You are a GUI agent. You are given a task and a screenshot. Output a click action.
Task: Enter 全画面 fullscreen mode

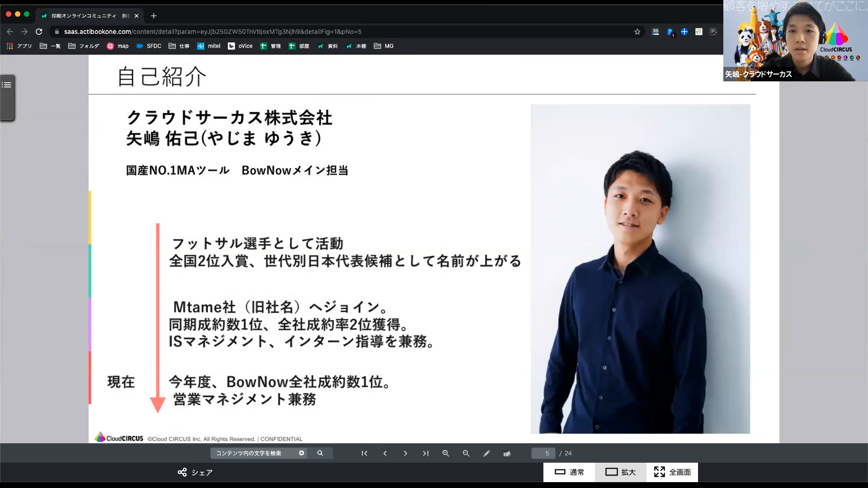(x=672, y=472)
